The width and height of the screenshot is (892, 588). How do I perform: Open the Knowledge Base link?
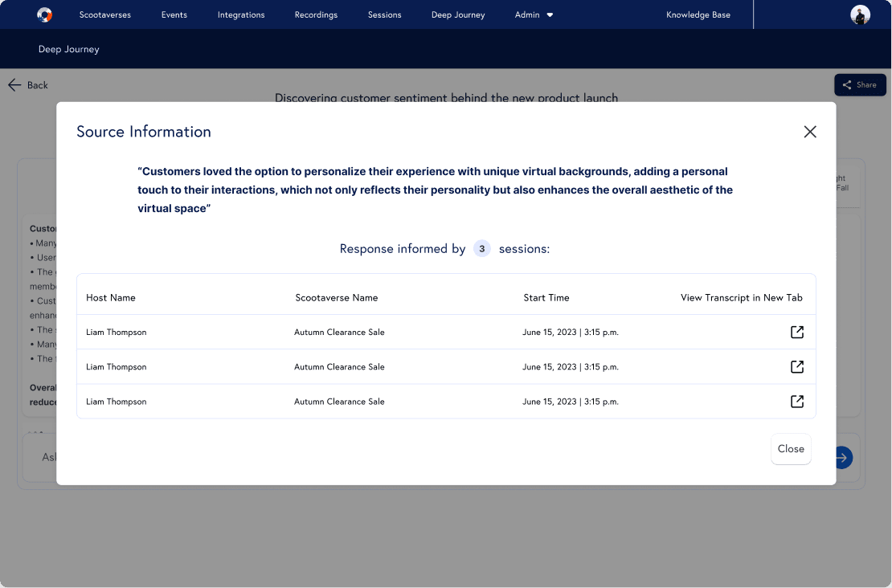click(x=698, y=14)
